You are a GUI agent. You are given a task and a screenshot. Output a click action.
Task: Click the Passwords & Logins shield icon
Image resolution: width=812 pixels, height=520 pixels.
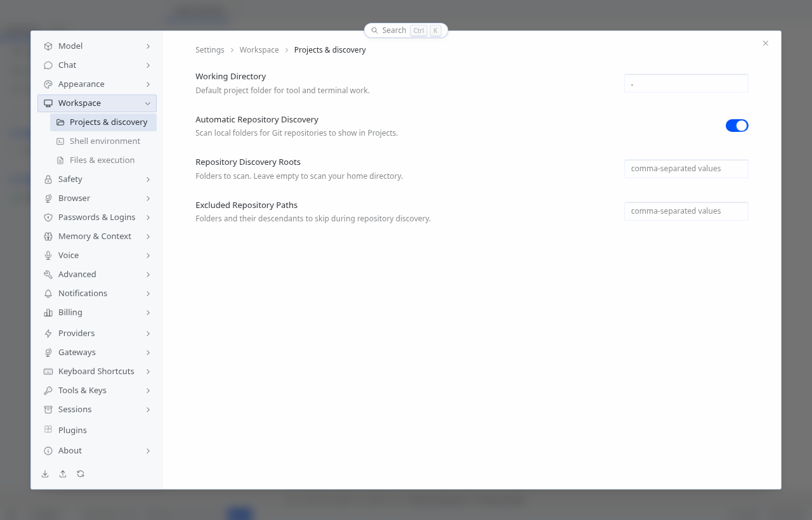(48, 218)
